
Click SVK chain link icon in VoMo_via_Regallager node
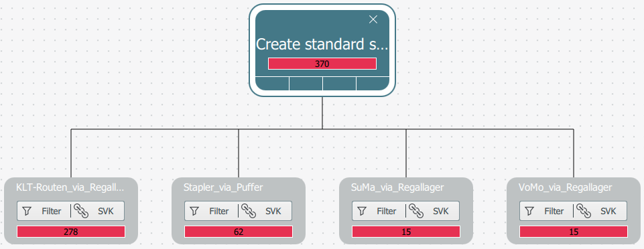coord(584,211)
